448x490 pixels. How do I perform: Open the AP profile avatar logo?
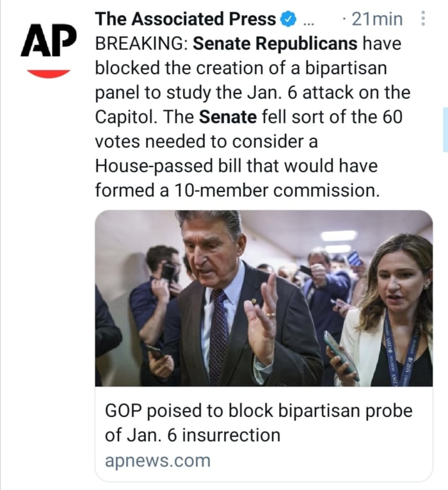[49, 48]
